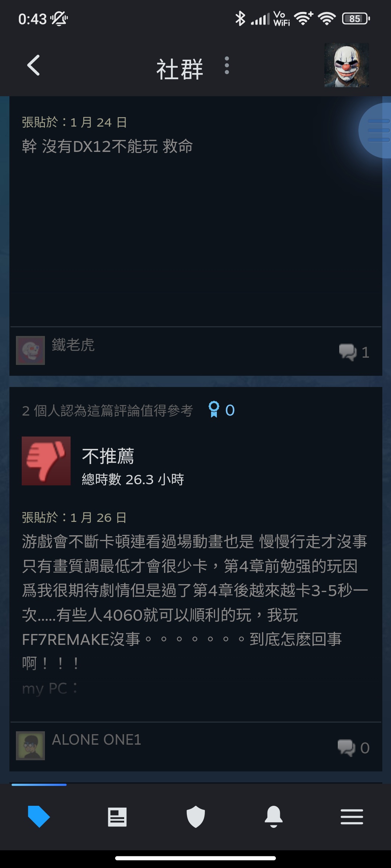Open comments on 鐵老虎's review

[354, 352]
